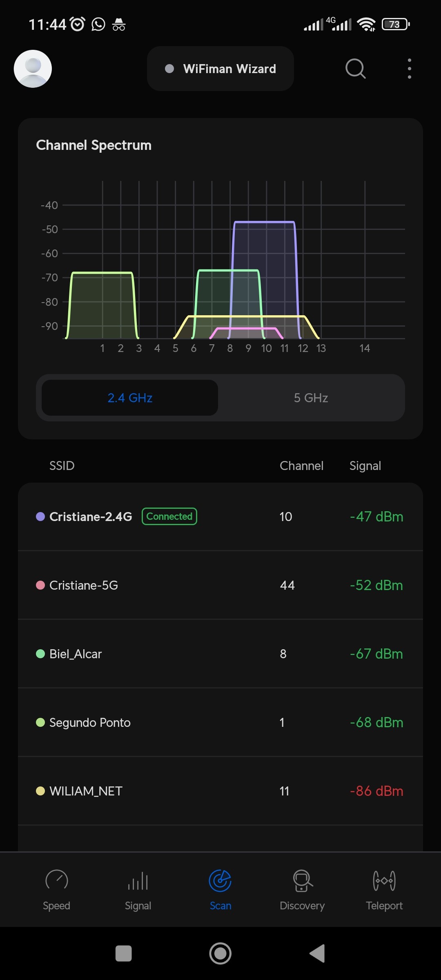Open the WiFiman Wizard device selector

tap(220, 69)
